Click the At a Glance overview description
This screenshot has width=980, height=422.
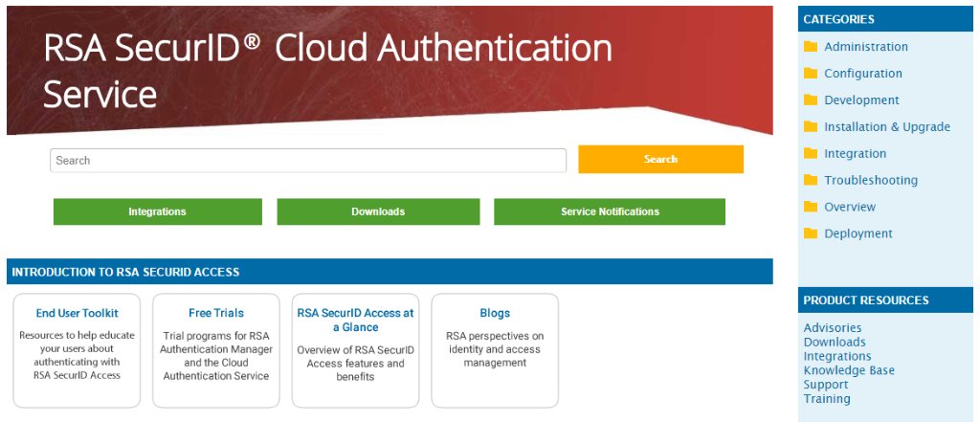click(x=356, y=364)
